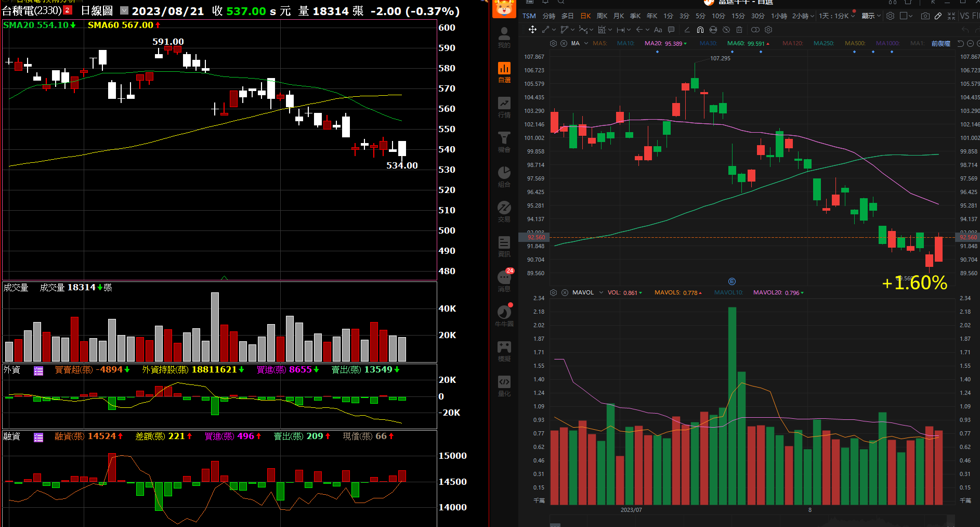Remove the MAVOL indicator with X icon

point(565,292)
